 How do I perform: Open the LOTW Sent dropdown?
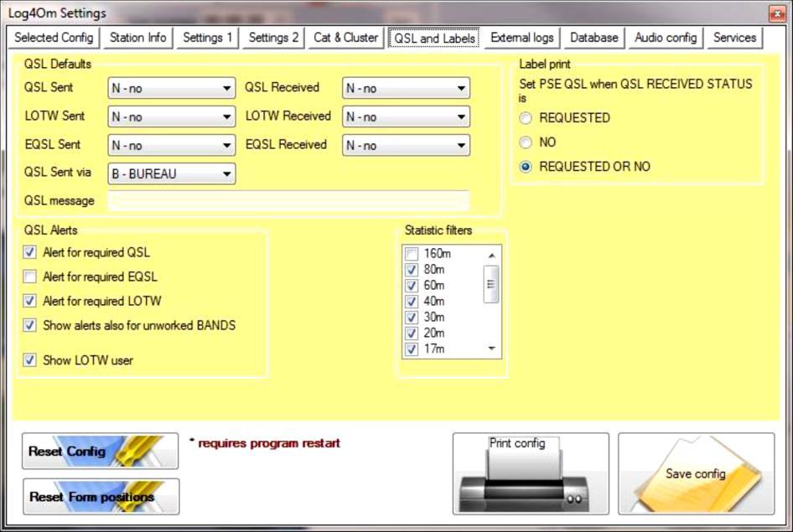(172, 116)
